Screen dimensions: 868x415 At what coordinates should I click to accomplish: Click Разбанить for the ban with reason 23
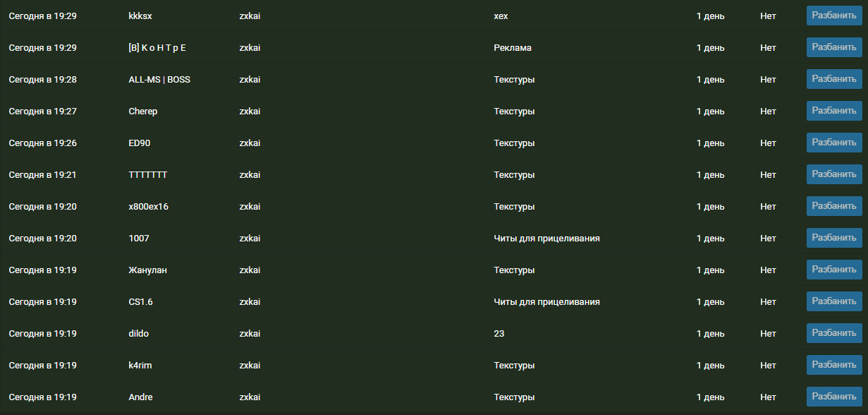pos(834,333)
